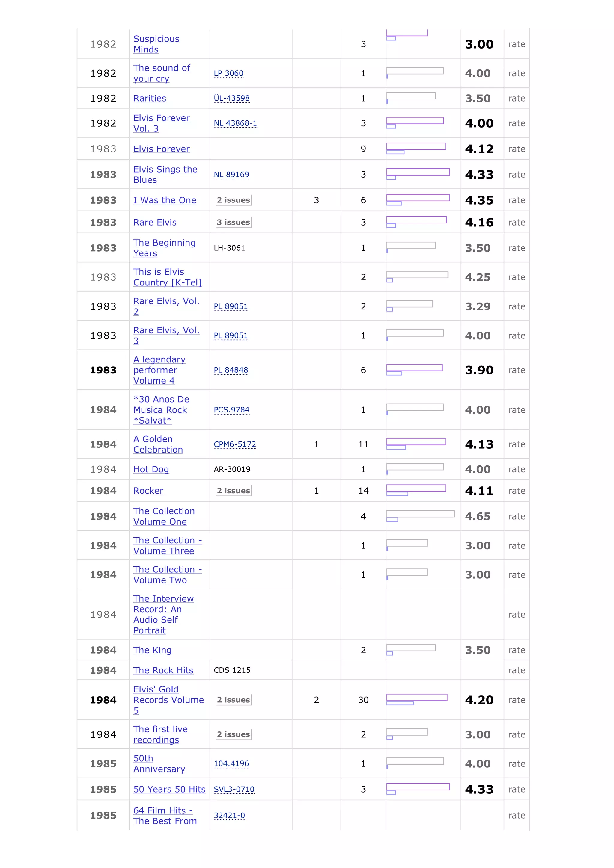This screenshot has width=614, height=868.
Task: Click catalog number CPM6-5172
Action: pyautogui.click(x=234, y=444)
